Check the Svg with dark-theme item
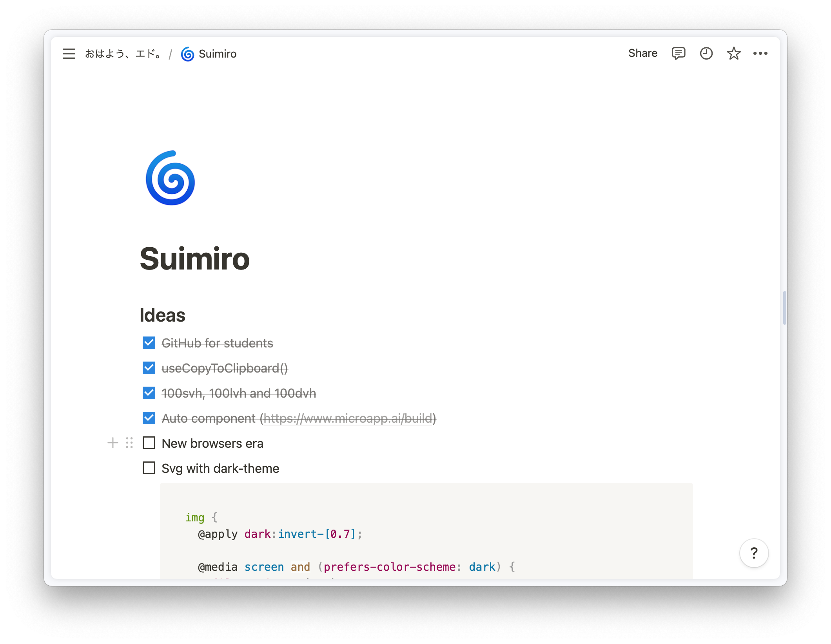Viewport: 831px width, 644px height. (x=149, y=468)
